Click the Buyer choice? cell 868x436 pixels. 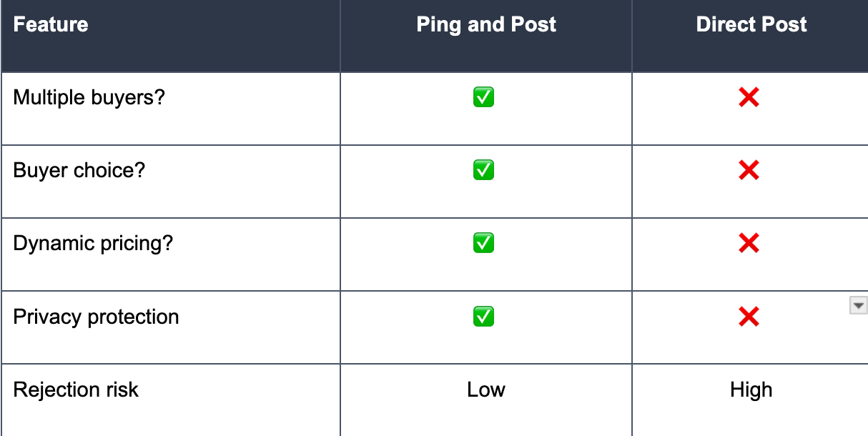click(170, 182)
